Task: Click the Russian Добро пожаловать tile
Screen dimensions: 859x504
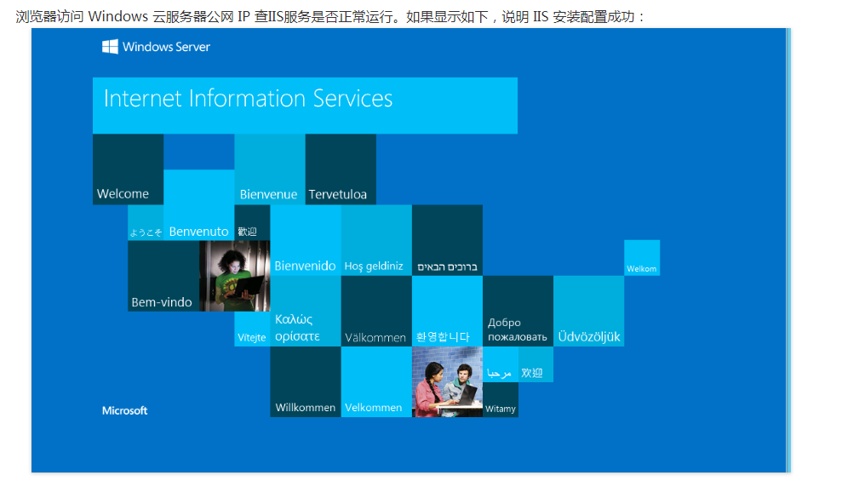Action: click(518, 311)
